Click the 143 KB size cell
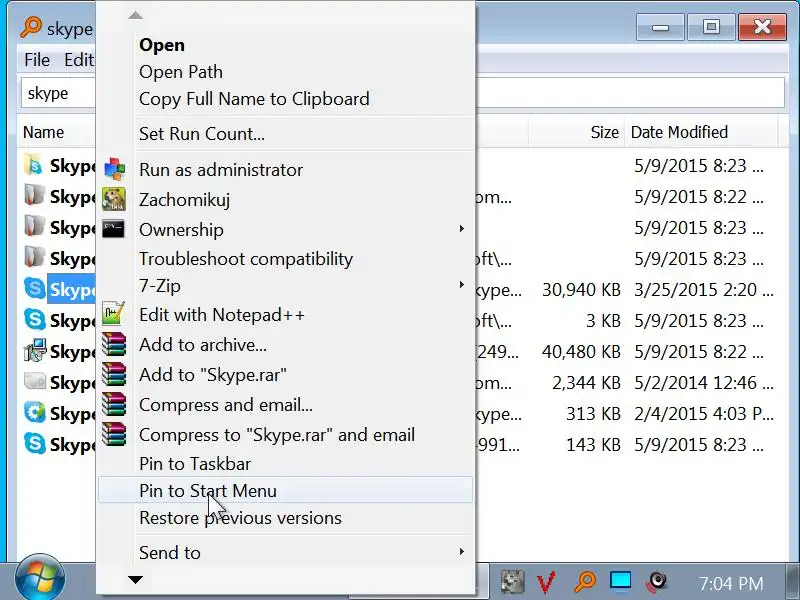Image resolution: width=800 pixels, height=600 pixels. point(593,445)
